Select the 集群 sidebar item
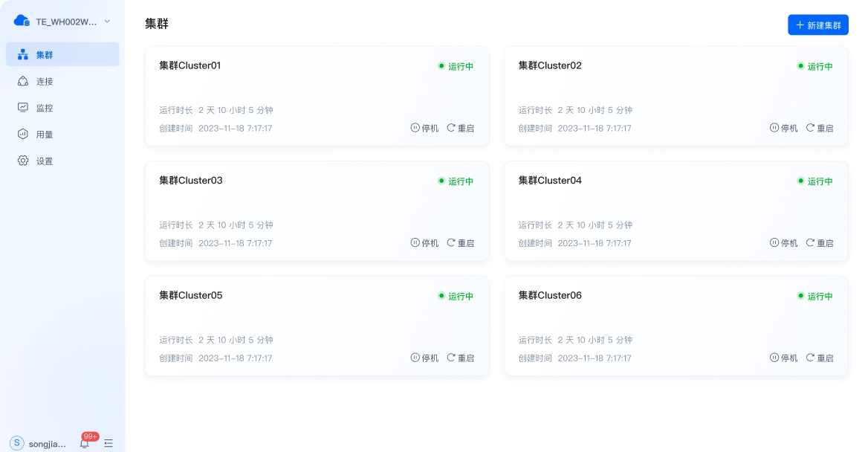 [x=62, y=54]
